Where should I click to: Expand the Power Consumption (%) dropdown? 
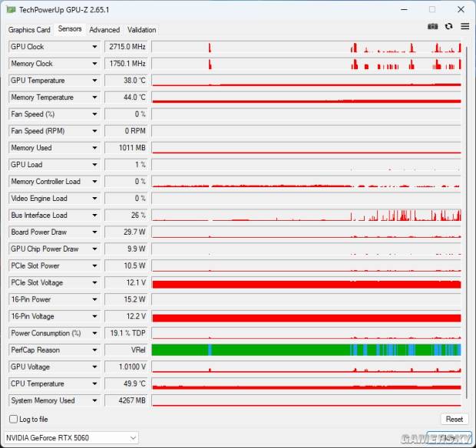pos(94,333)
